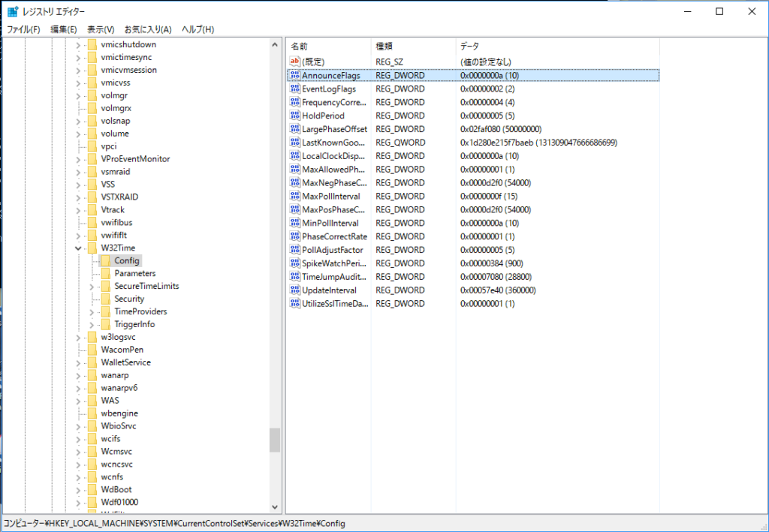Collapse the W32Time tree node
769x532 pixels.
(79, 248)
